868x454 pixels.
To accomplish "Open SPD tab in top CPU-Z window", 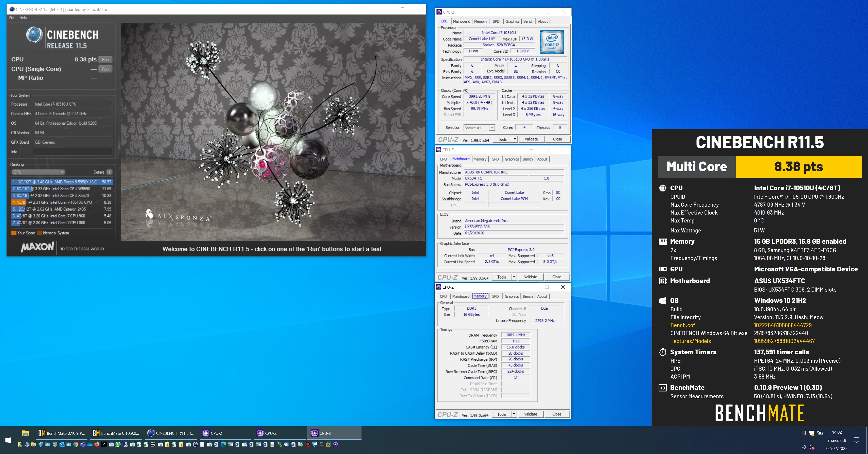I will click(496, 21).
